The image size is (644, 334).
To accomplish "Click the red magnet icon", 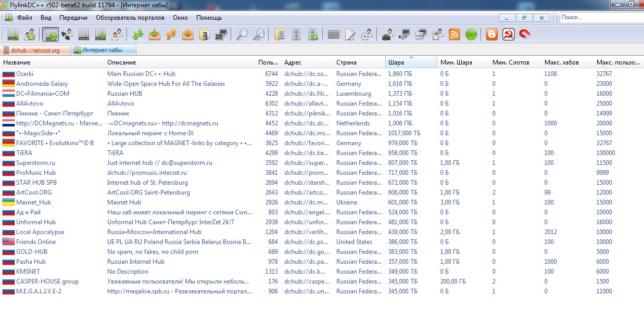I will (525, 35).
